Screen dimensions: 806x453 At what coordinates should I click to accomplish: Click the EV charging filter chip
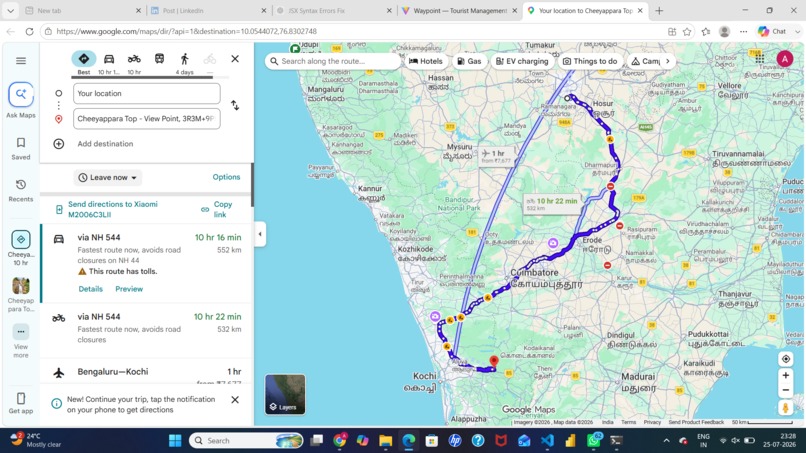pyautogui.click(x=522, y=61)
